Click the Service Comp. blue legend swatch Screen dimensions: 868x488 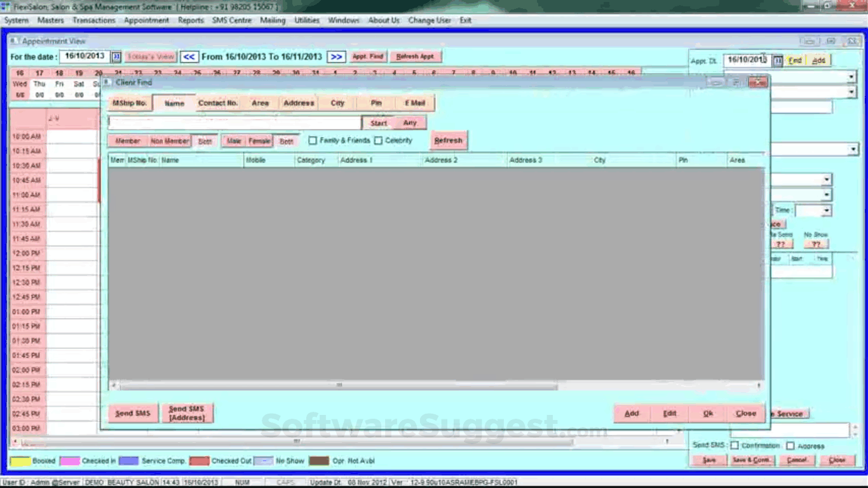coord(129,461)
